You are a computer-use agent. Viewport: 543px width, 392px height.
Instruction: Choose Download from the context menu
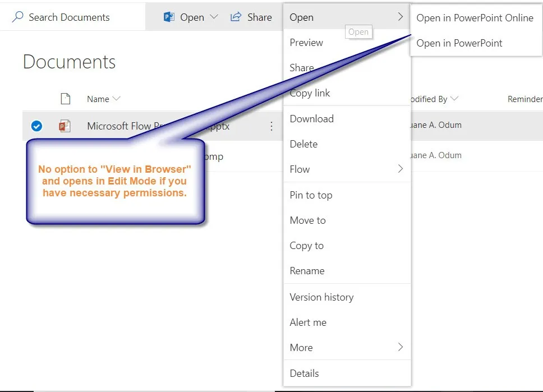(x=311, y=118)
